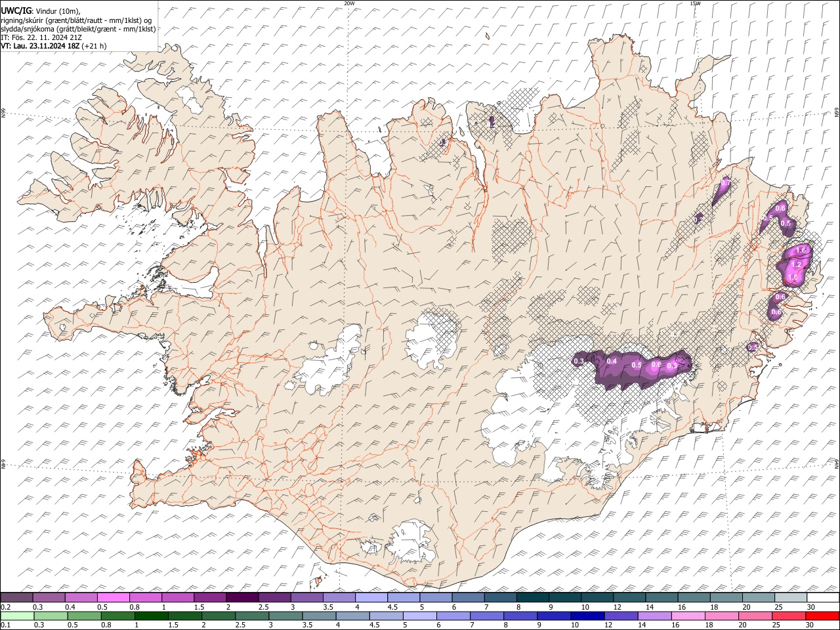Select the 'IT: Fös. 22. 11. 2024 21Z' line
The width and height of the screenshot is (840, 630).
pyautogui.click(x=41, y=37)
